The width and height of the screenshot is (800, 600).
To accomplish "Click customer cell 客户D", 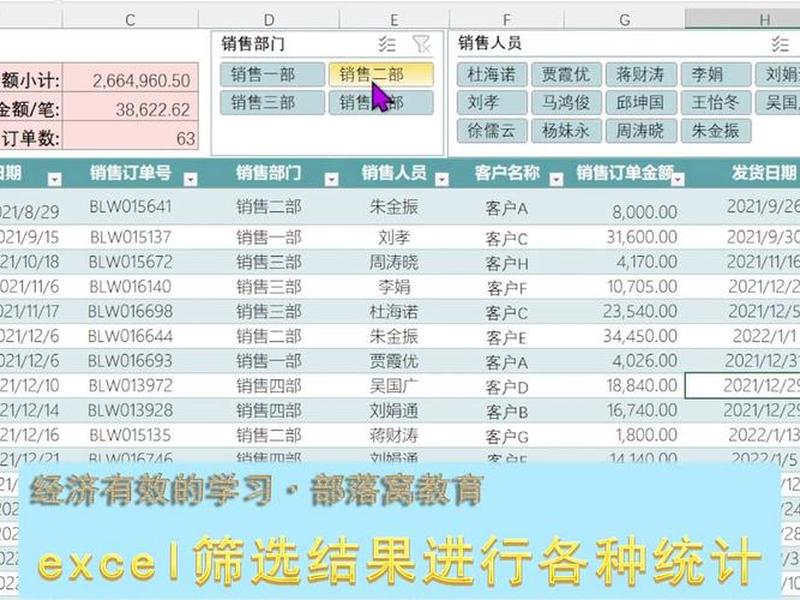I will pyautogui.click(x=507, y=387).
